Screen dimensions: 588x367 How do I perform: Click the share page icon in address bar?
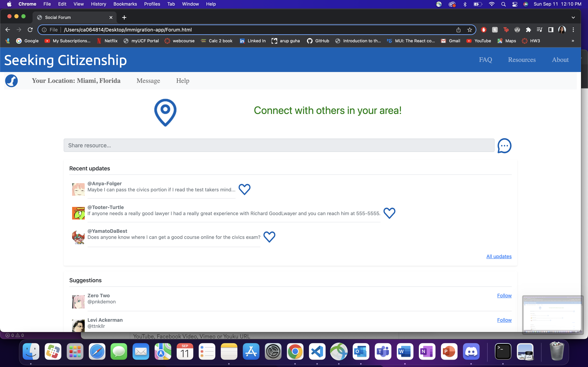tap(458, 30)
